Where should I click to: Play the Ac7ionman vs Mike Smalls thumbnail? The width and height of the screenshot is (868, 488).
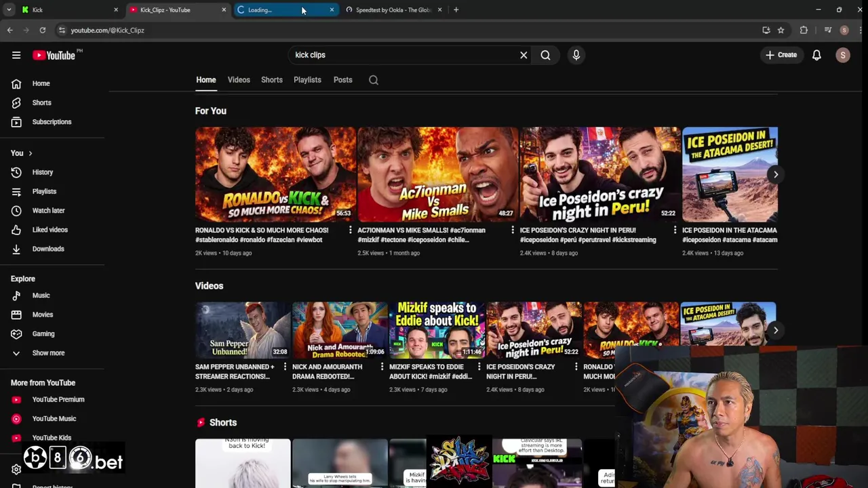click(437, 174)
